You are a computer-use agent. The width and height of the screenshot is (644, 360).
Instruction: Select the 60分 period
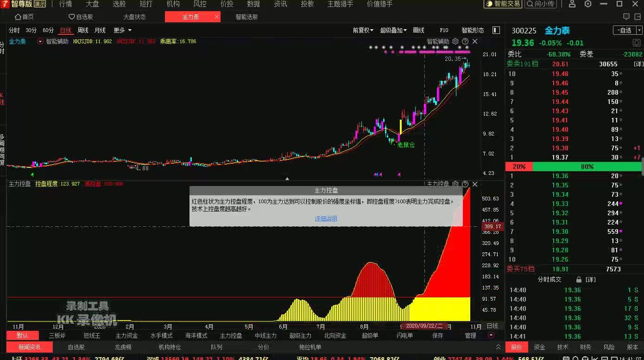(48, 30)
